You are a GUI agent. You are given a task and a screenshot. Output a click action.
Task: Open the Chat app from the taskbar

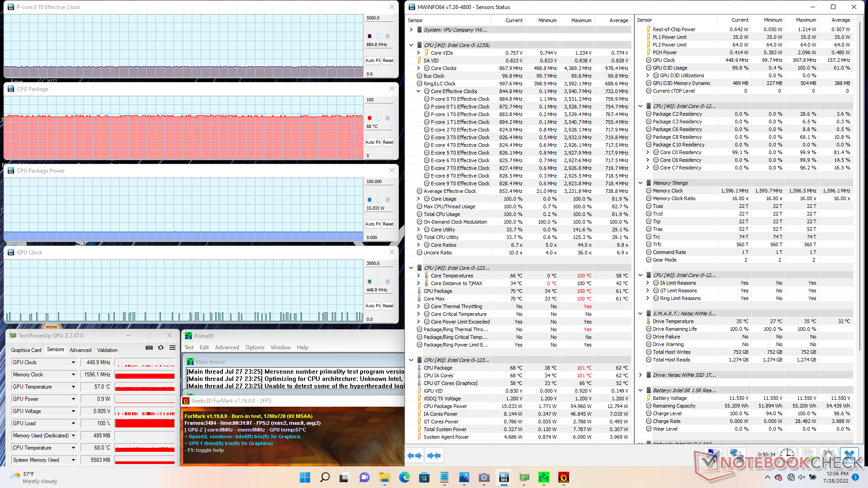pos(364,477)
